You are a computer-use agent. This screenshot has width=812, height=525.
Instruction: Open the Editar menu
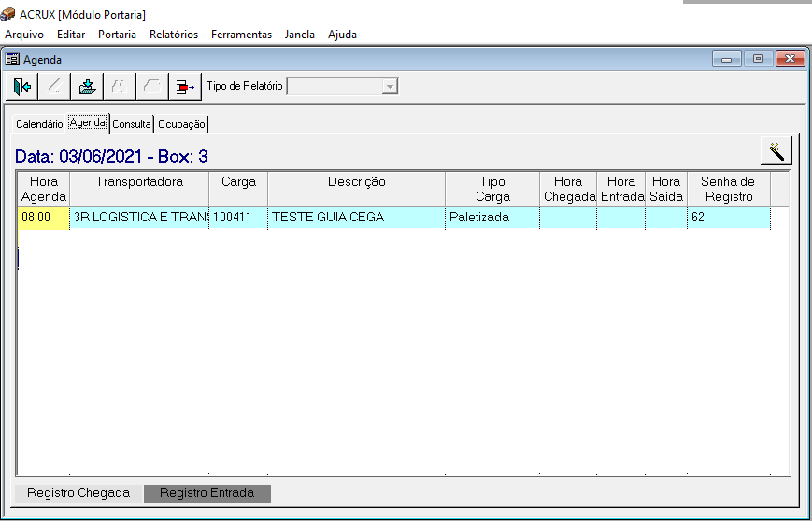[71, 35]
